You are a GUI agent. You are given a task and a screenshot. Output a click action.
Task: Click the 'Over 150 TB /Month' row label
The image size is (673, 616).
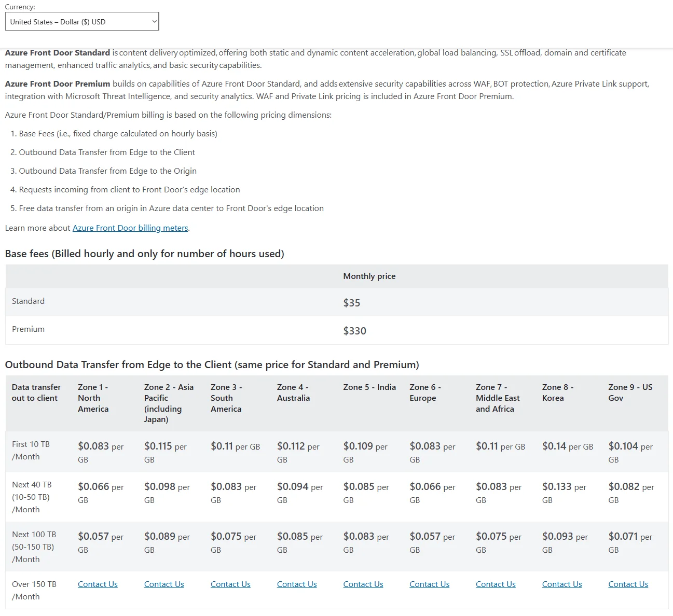(34, 591)
